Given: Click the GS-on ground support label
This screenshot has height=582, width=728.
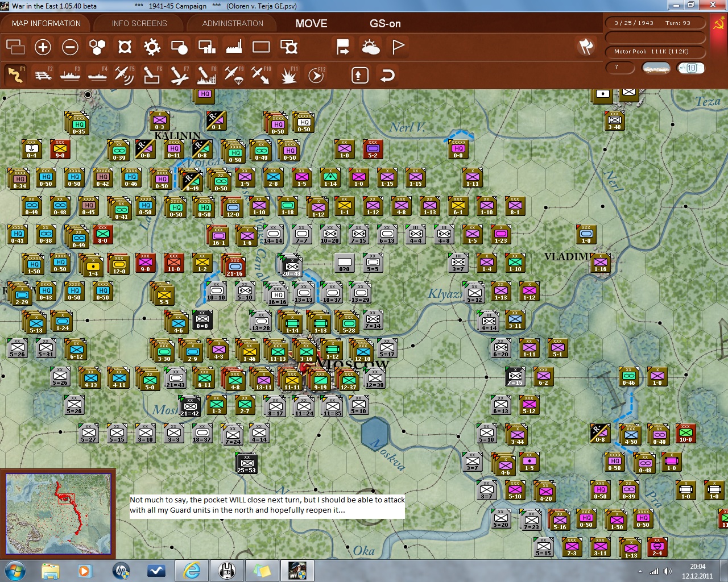Looking at the screenshot, I should coord(385,24).
